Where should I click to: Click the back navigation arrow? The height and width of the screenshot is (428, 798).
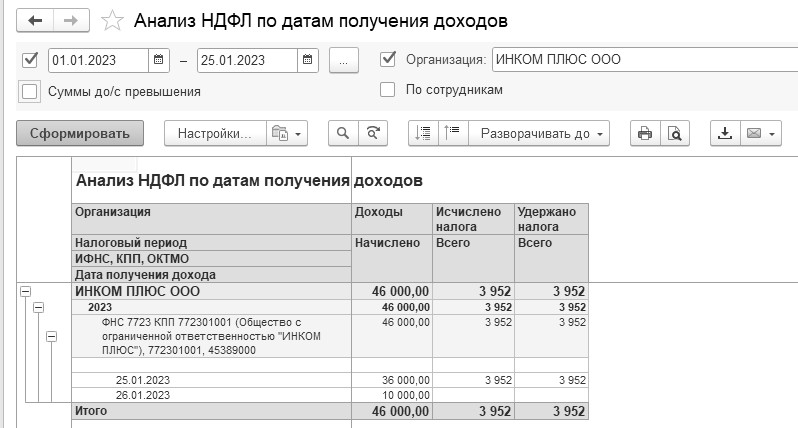point(35,21)
